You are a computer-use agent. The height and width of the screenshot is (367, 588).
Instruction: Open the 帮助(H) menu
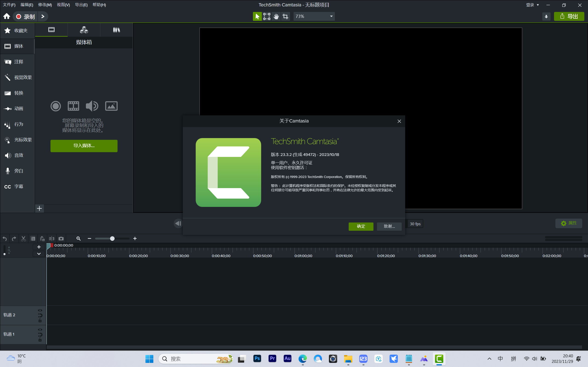click(x=99, y=5)
